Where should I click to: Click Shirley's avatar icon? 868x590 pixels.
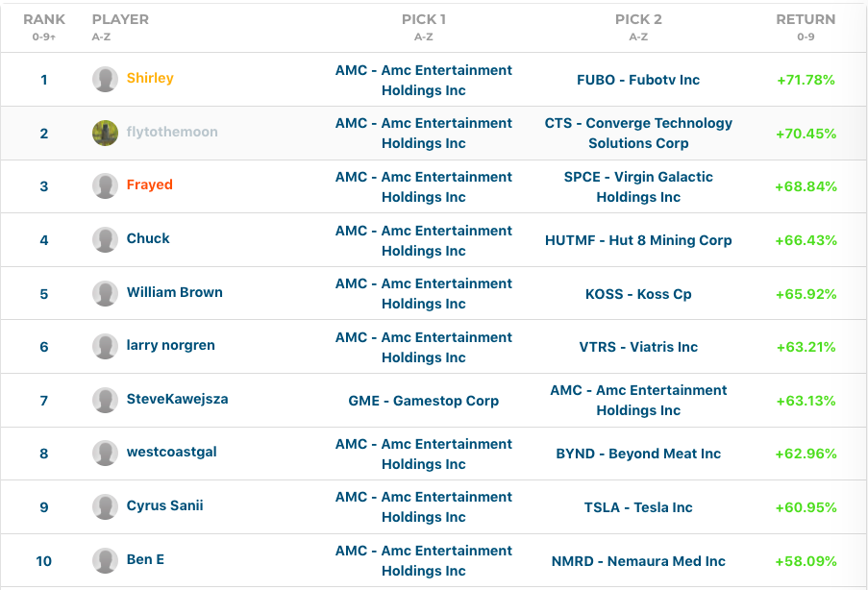click(105, 79)
